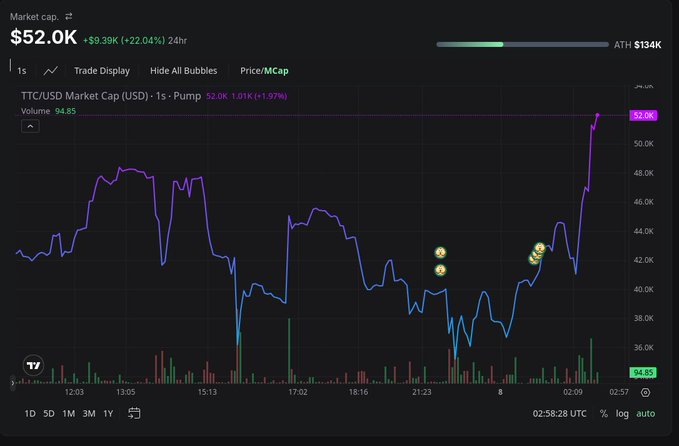
Task: Open the go-to-date calendar icon
Action: 134,414
